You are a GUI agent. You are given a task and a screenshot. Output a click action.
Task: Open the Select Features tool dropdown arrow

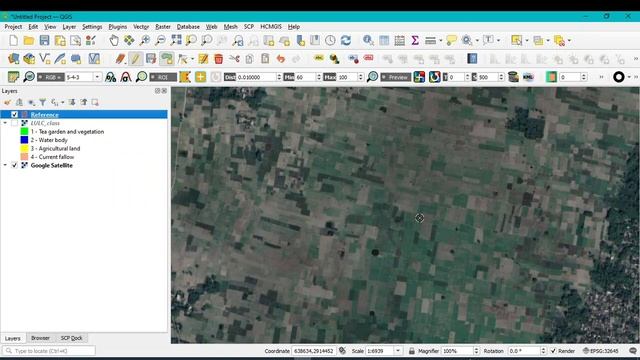[x=527, y=40]
